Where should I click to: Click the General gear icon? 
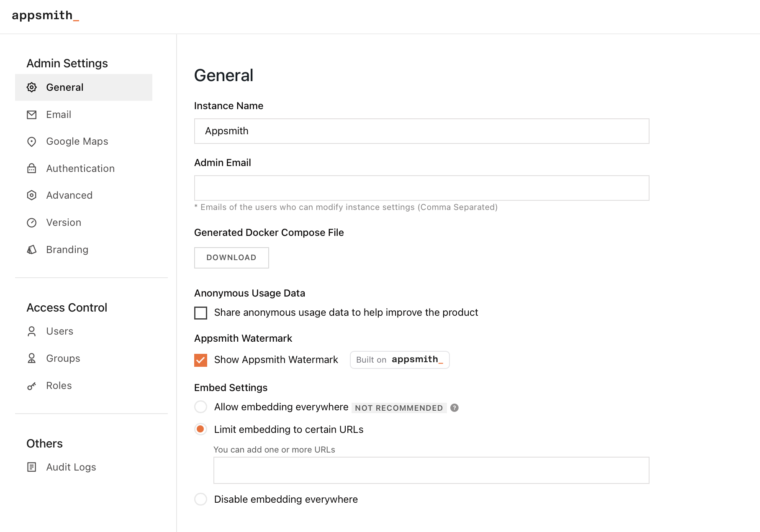point(32,87)
